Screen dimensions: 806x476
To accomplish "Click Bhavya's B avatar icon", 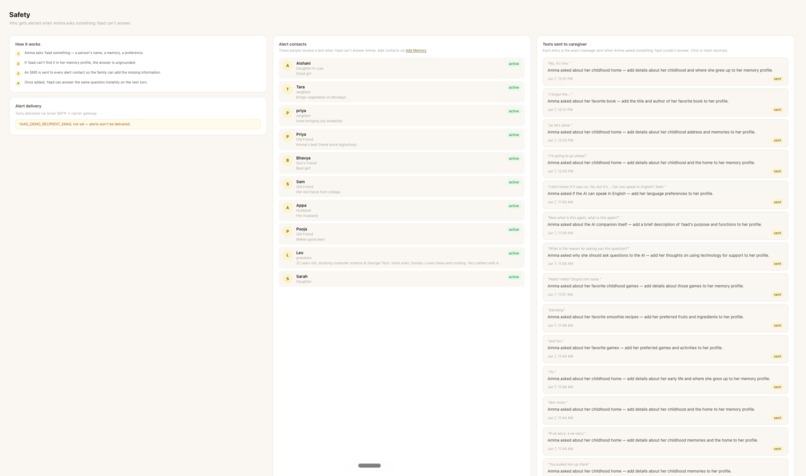I will 287,160.
